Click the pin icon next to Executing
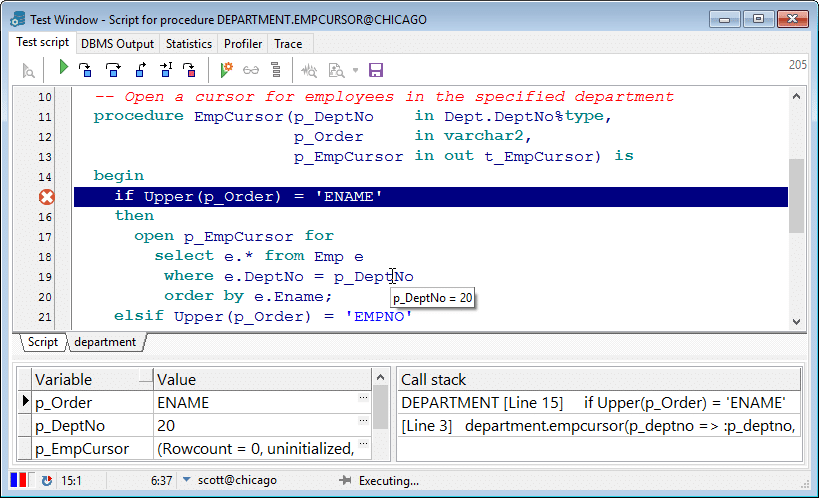This screenshot has width=819, height=498. pyautogui.click(x=345, y=480)
